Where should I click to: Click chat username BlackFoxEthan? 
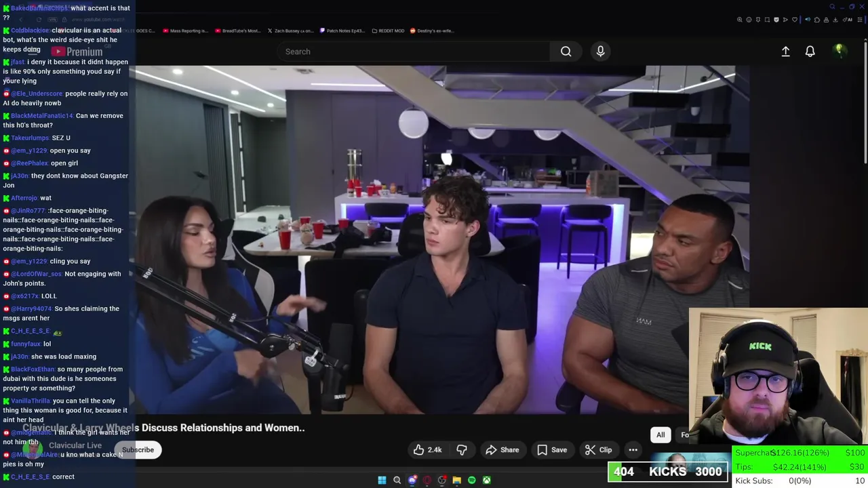coord(33,369)
